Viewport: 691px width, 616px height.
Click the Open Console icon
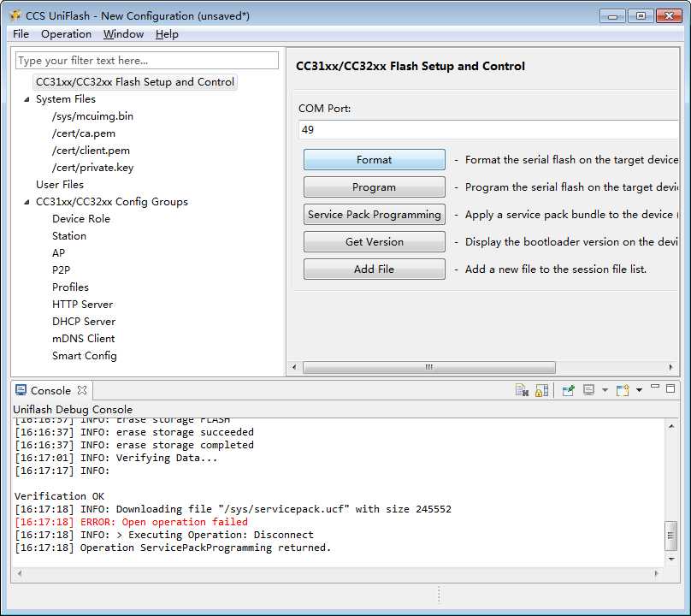(623, 390)
